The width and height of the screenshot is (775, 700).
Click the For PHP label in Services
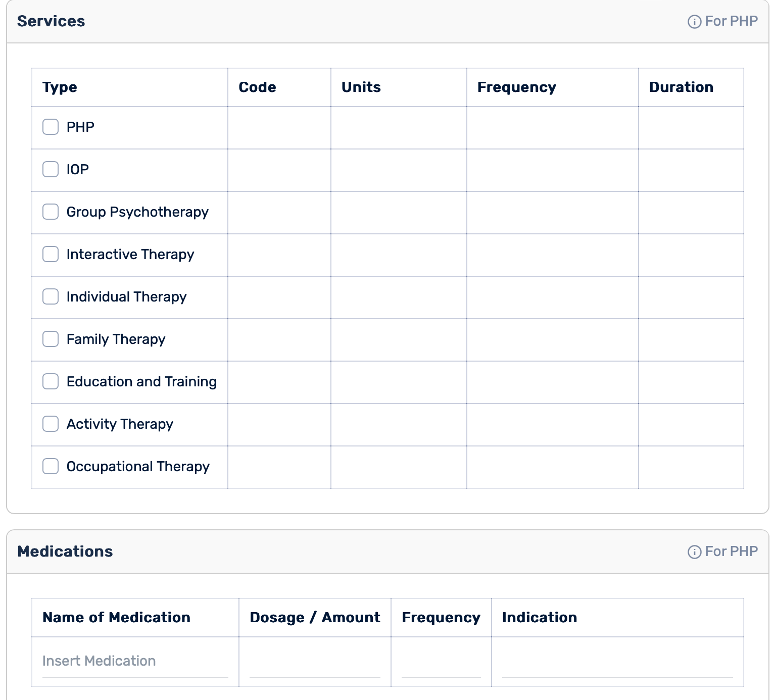coord(731,21)
